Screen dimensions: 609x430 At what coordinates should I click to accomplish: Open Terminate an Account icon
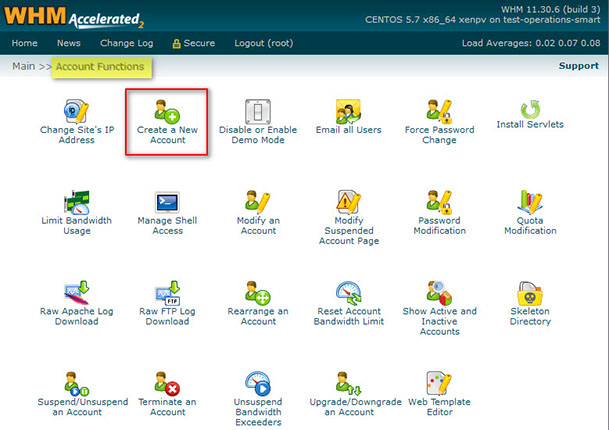(x=167, y=385)
